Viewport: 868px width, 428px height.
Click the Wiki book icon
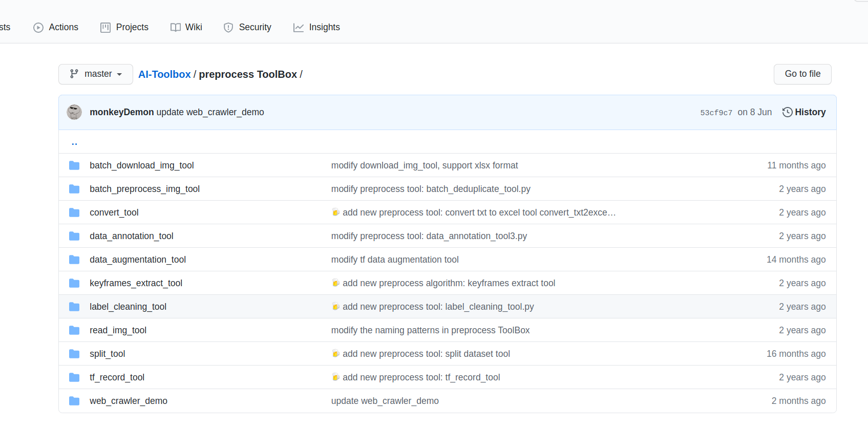(176, 28)
